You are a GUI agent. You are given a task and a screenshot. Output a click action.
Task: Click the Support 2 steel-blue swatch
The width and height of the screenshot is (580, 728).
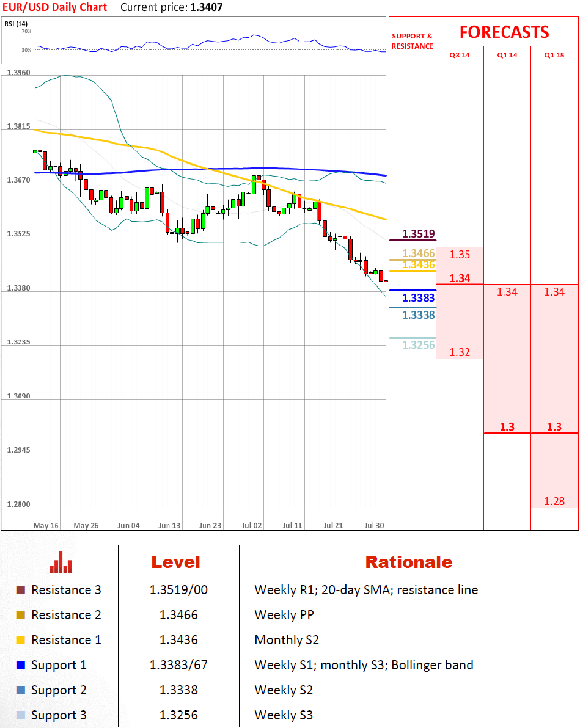coord(21,690)
